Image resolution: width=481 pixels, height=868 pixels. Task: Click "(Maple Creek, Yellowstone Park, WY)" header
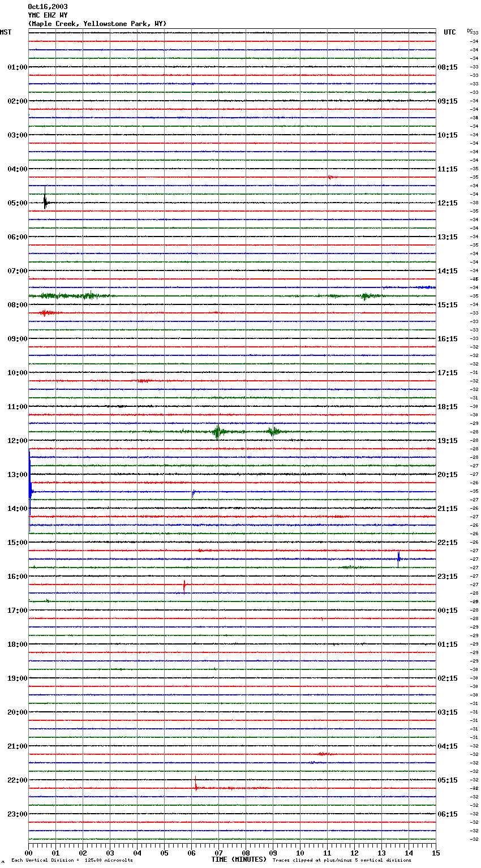coord(97,24)
